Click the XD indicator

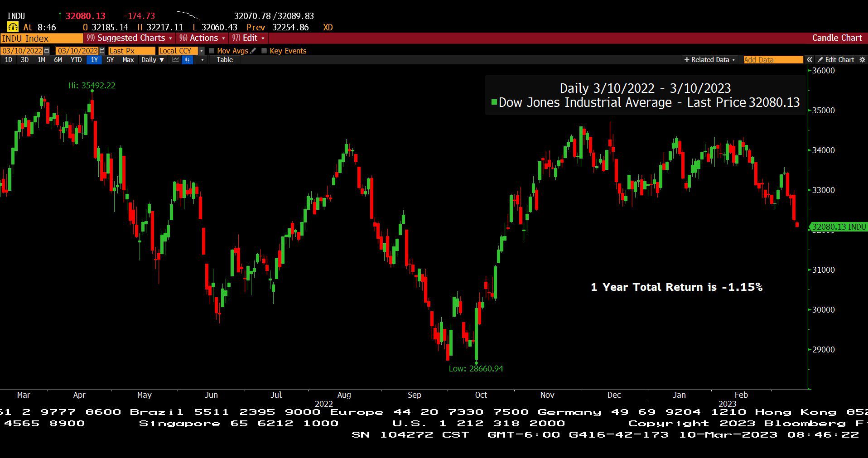pyautogui.click(x=328, y=28)
